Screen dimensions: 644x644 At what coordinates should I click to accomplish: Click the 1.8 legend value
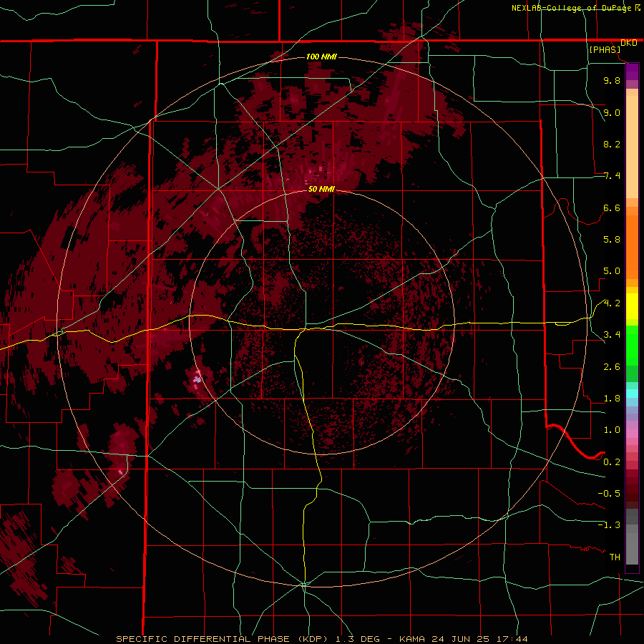pos(612,399)
